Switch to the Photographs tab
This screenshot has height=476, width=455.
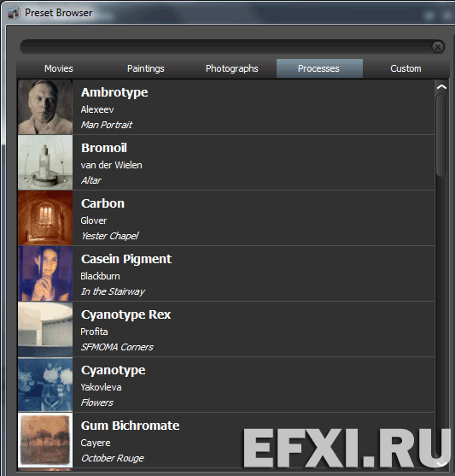pyautogui.click(x=232, y=68)
